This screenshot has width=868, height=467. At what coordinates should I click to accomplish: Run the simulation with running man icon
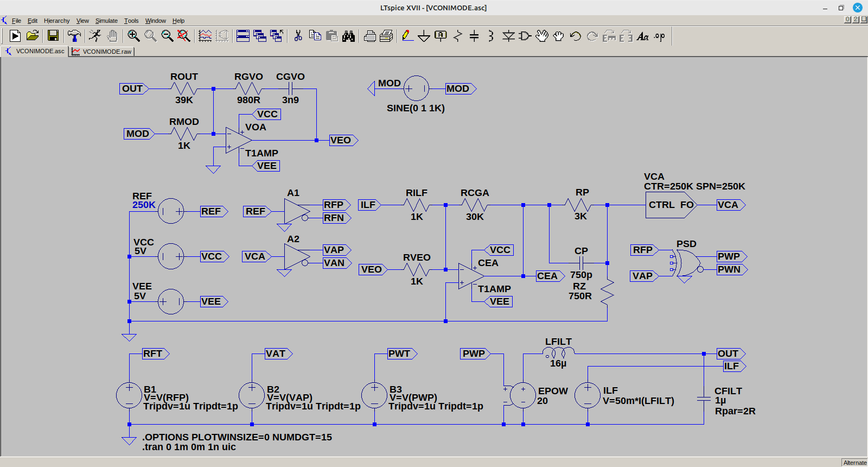click(95, 36)
